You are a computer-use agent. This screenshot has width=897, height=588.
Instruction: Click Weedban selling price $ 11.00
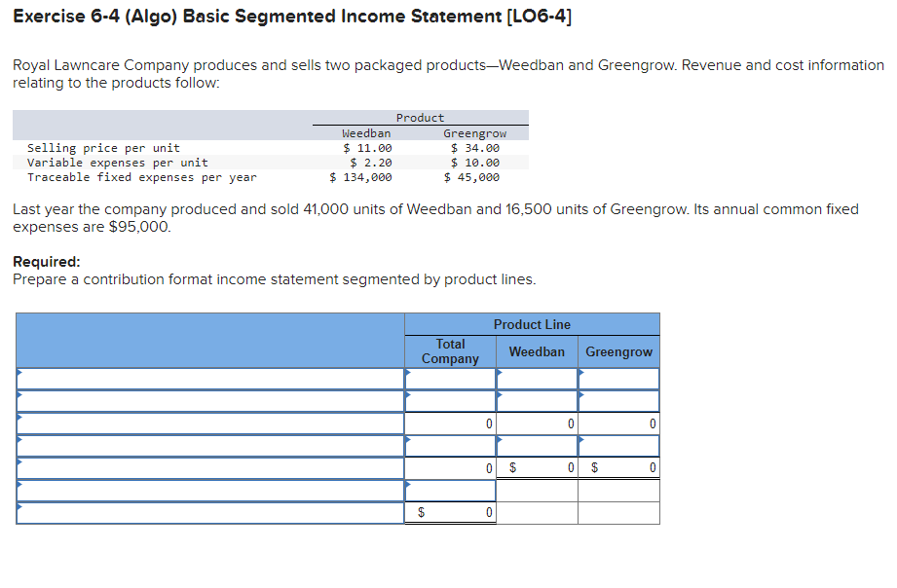pos(367,148)
